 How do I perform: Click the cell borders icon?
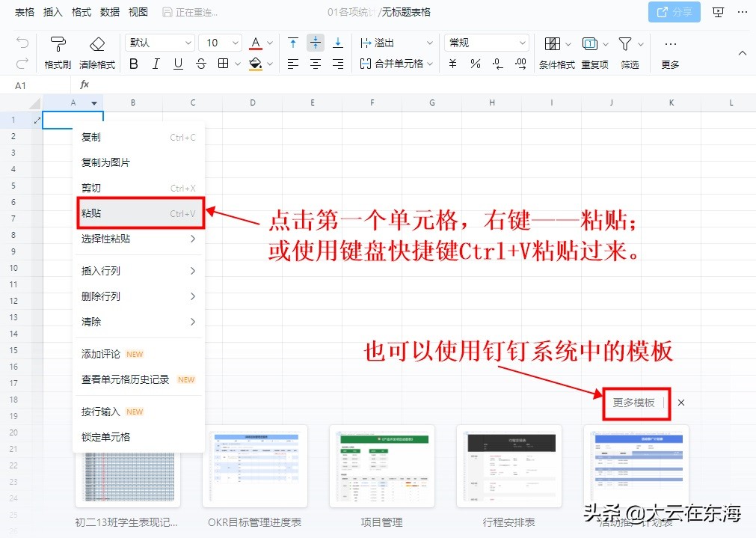224,63
